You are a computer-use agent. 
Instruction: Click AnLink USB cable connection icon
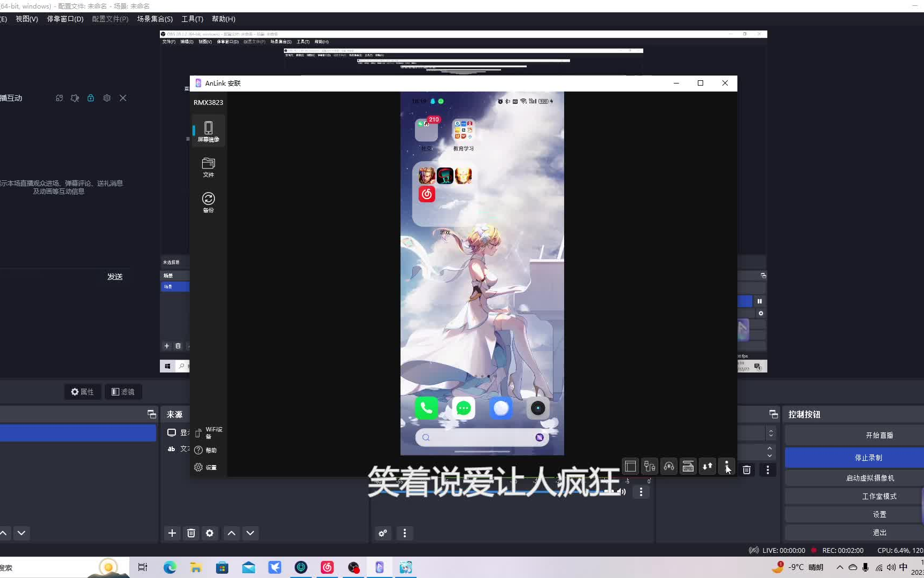tap(650, 466)
